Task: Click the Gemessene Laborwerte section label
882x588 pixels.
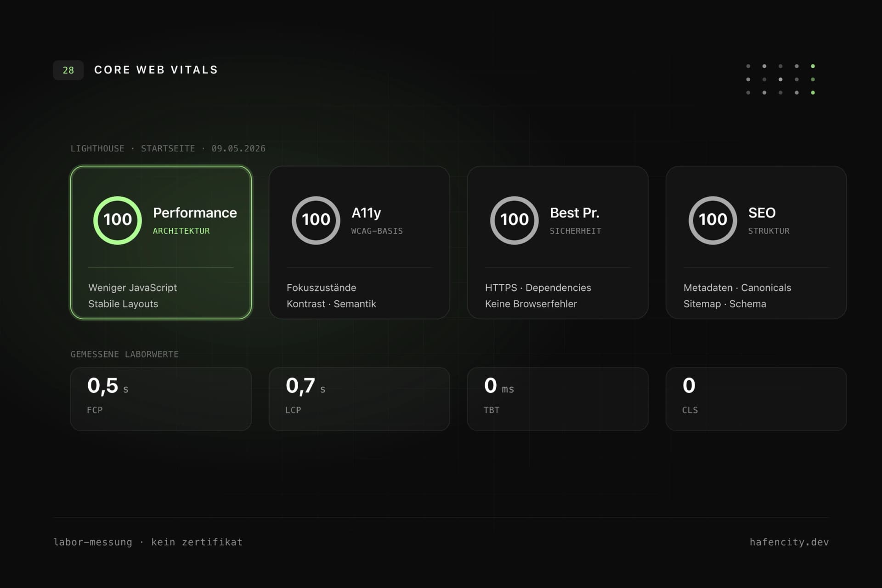Action: (x=124, y=354)
